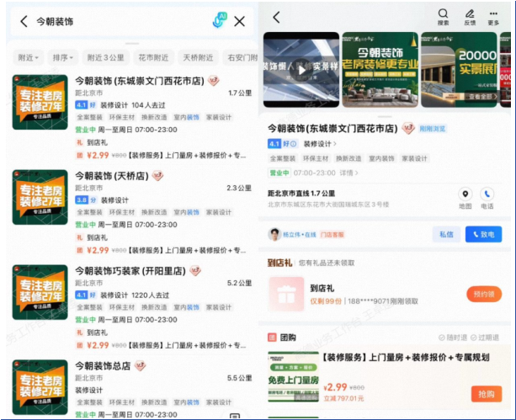Viewport: 516px width, 420px height.
Task: Open the 更多 three-dot menu
Action: pos(493,17)
